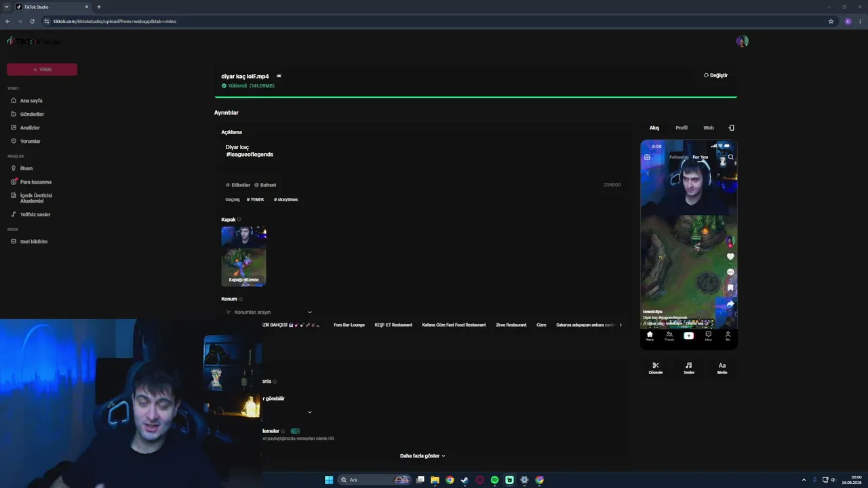The image size is (868, 488).
Task: Open Windows Start menu
Action: tap(329, 480)
